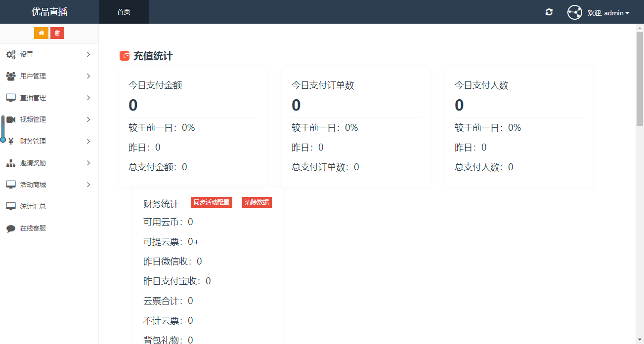Click the orange home icon button
The width and height of the screenshot is (644, 344).
(41, 33)
